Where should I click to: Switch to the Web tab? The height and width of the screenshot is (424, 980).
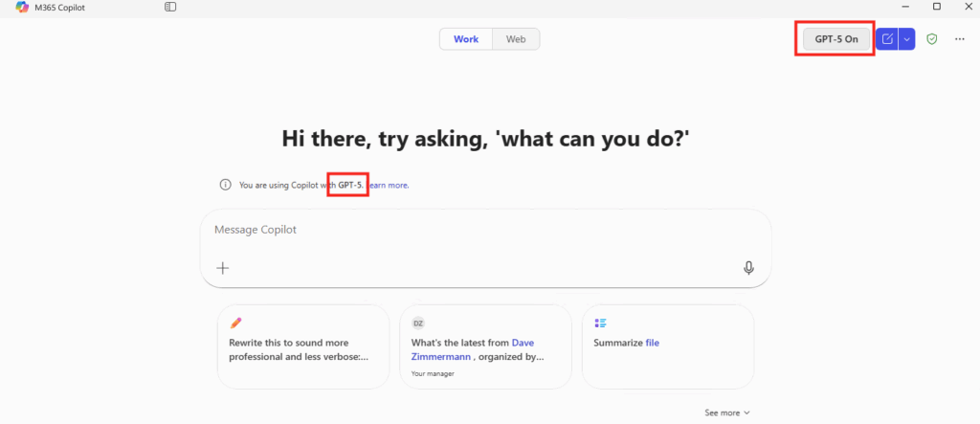[516, 39]
